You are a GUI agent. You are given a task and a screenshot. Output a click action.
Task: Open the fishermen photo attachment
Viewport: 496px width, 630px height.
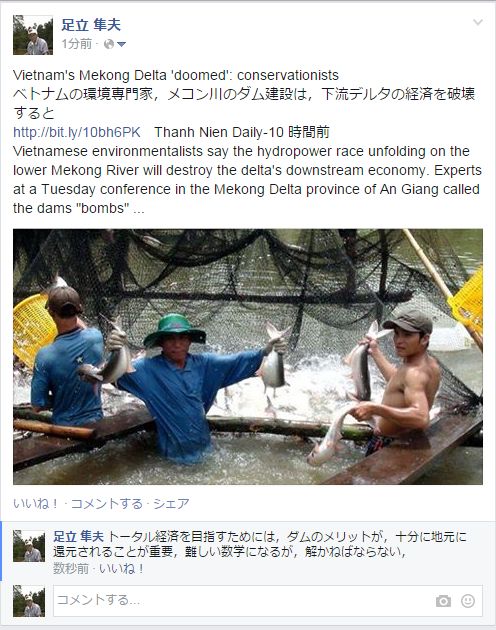pos(248,356)
